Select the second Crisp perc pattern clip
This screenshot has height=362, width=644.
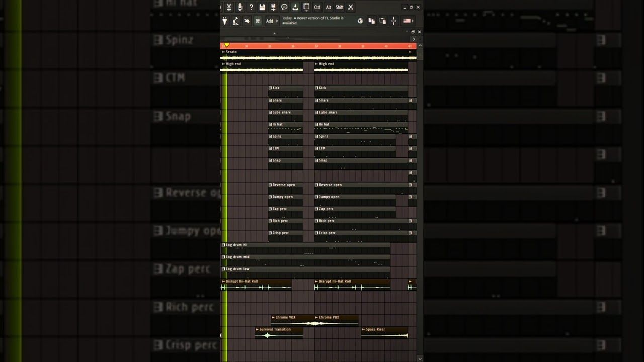361,236
